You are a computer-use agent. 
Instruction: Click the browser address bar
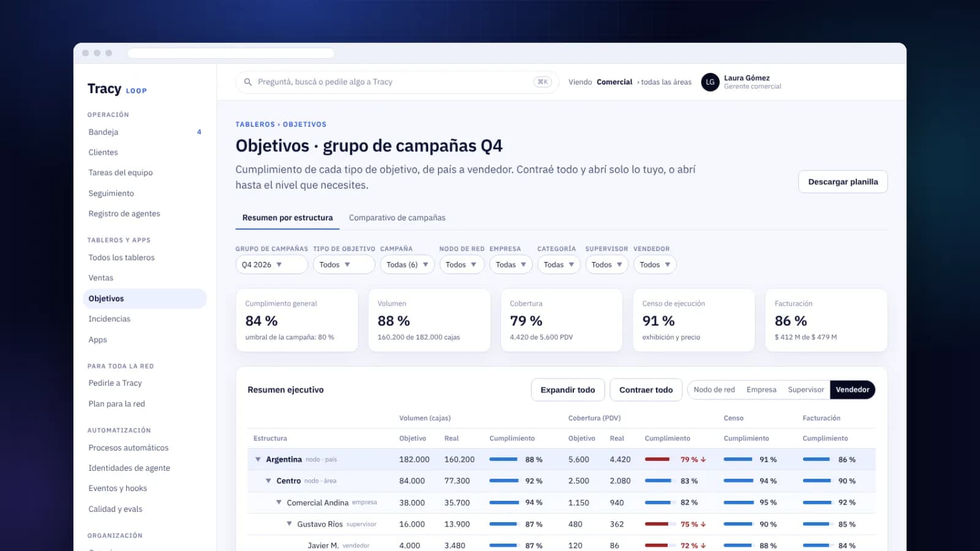click(230, 53)
